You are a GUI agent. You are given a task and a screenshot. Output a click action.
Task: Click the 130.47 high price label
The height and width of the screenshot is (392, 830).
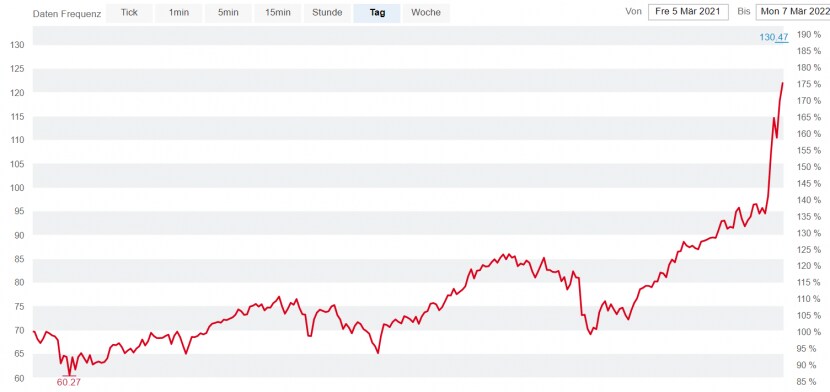[x=774, y=37]
